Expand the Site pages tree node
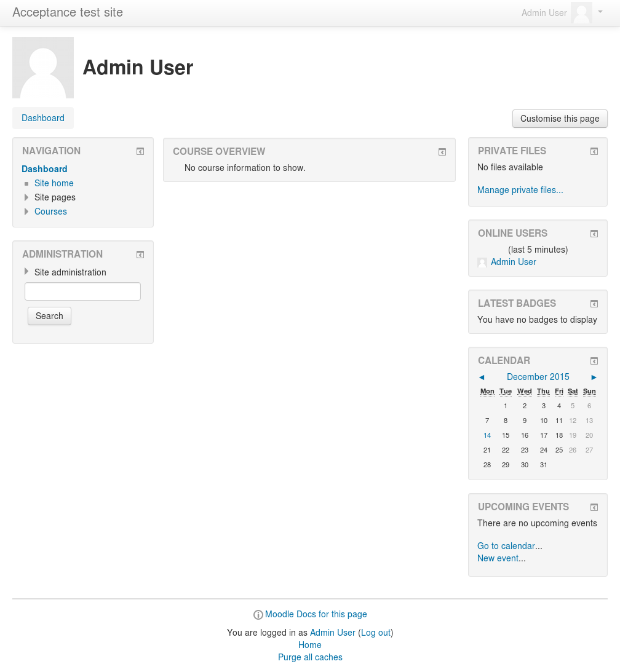620x672 pixels. click(26, 197)
